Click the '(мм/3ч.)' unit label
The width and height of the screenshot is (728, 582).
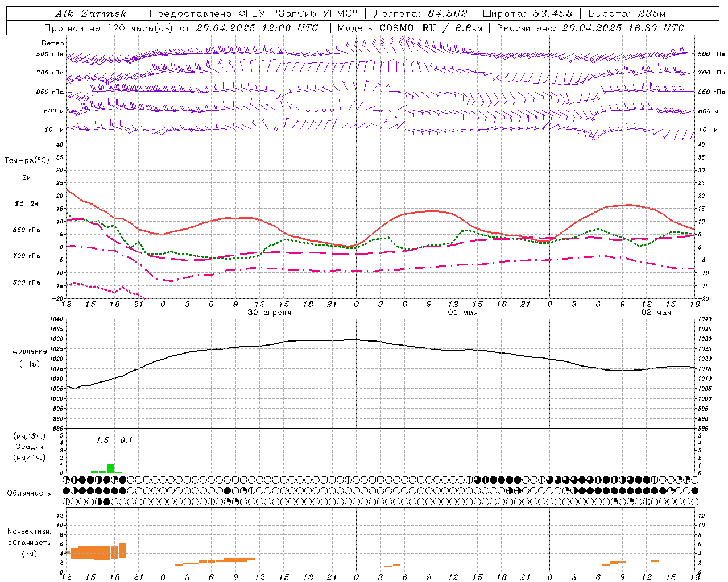(30, 436)
